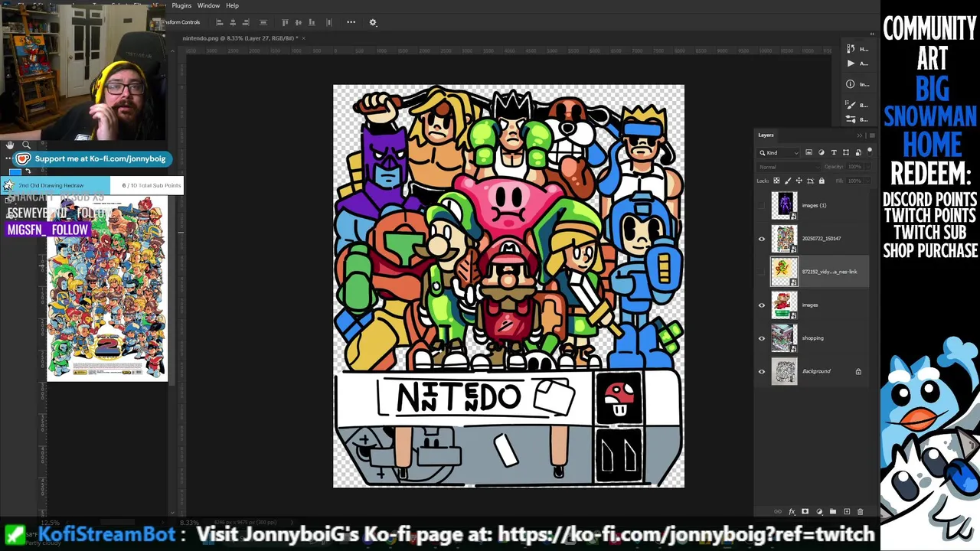Lock layer position with move icon
The width and height of the screenshot is (980, 551).
[x=799, y=181]
